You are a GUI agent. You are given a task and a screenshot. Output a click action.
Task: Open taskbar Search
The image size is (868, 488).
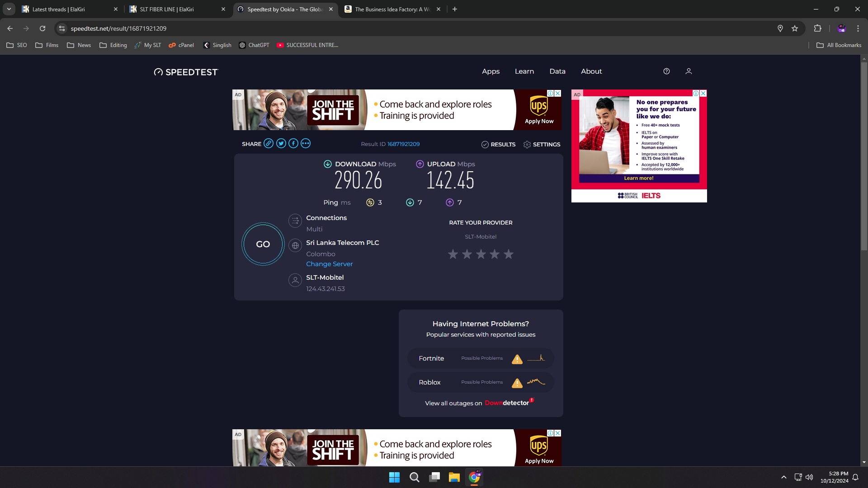(414, 477)
